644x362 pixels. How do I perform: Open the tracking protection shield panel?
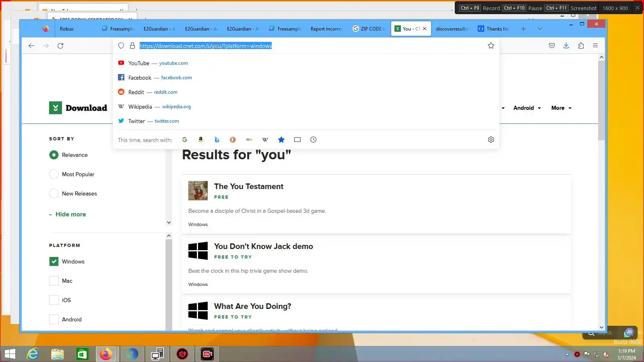(x=121, y=46)
